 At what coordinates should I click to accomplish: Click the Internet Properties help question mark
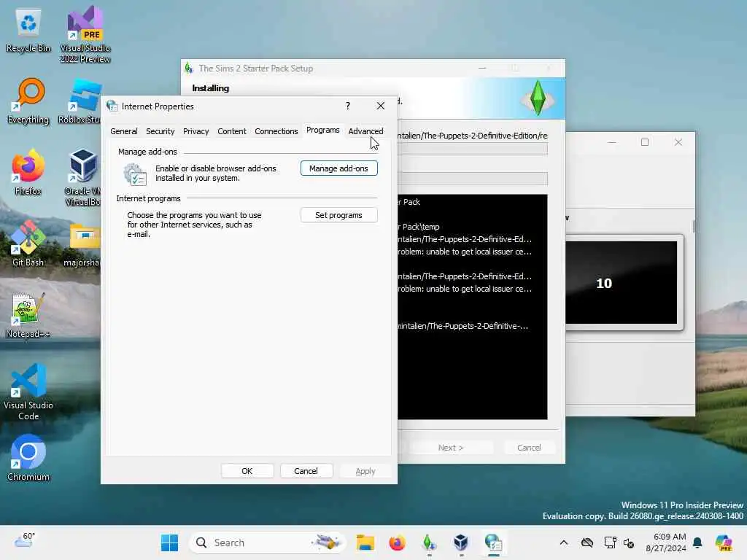[x=348, y=106]
